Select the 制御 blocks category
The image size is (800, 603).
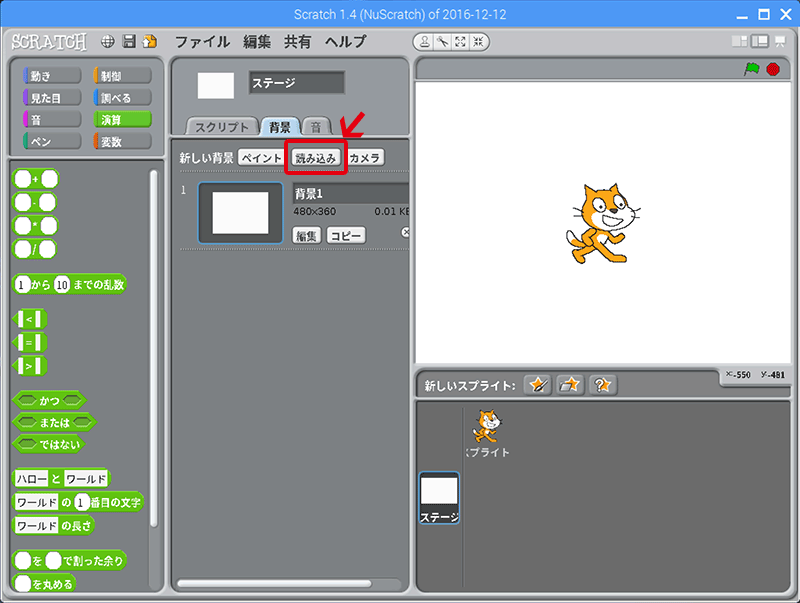pos(121,76)
